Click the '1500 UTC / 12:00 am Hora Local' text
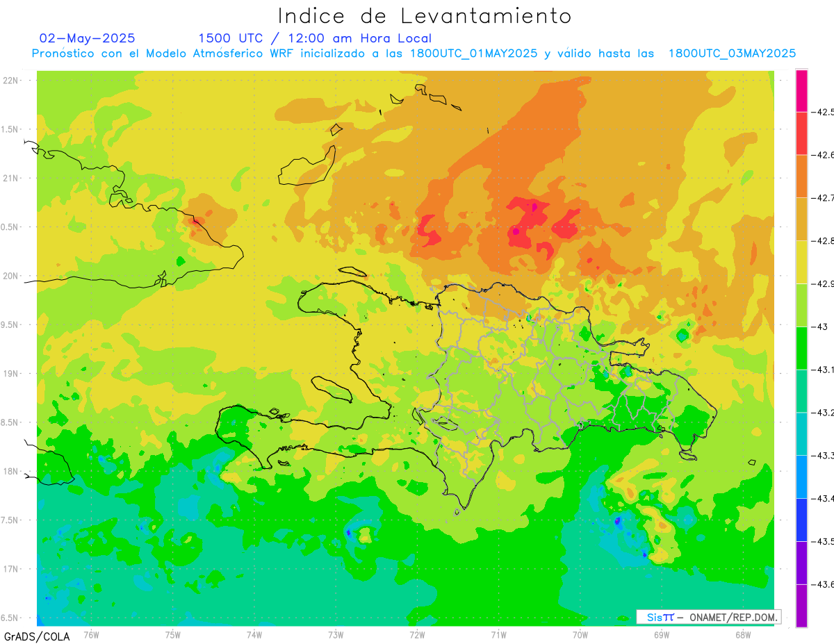The height and width of the screenshot is (644, 834). coord(315,38)
